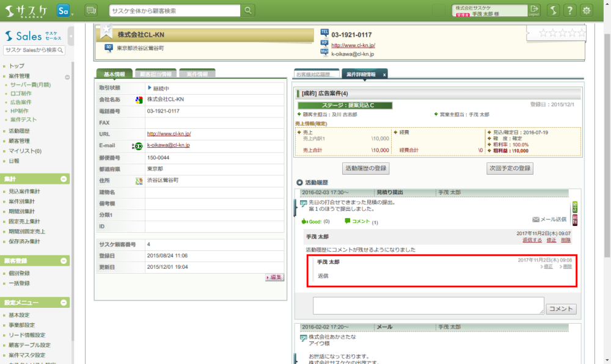Click the search magnifier button in header
This screenshot has width=611, height=364.
247,10
